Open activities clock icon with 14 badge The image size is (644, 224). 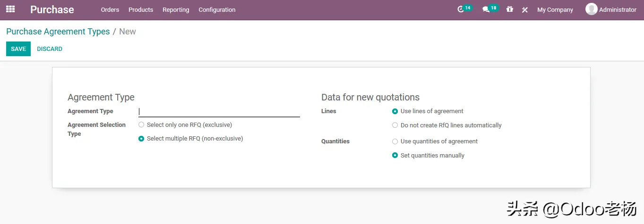point(461,9)
